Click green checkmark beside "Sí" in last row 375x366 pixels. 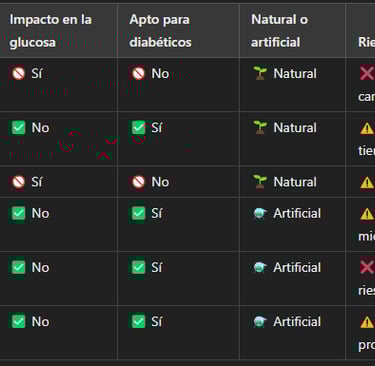point(138,322)
